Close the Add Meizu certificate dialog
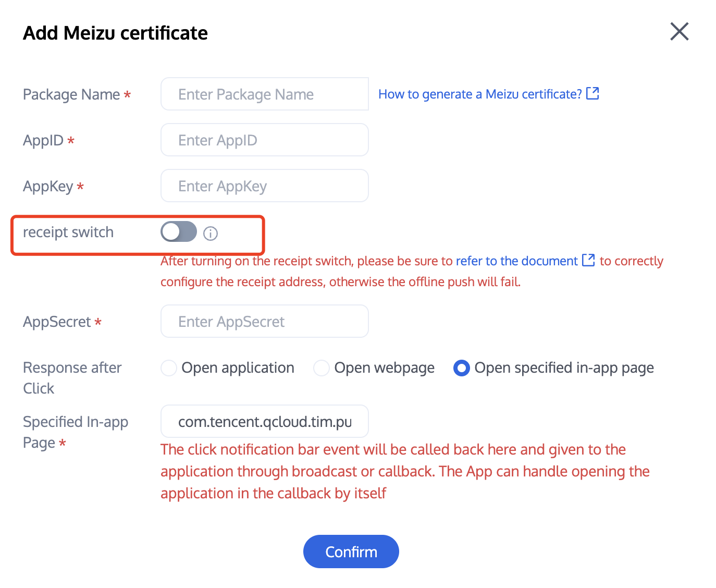Image resolution: width=716 pixels, height=588 pixels. [x=679, y=32]
